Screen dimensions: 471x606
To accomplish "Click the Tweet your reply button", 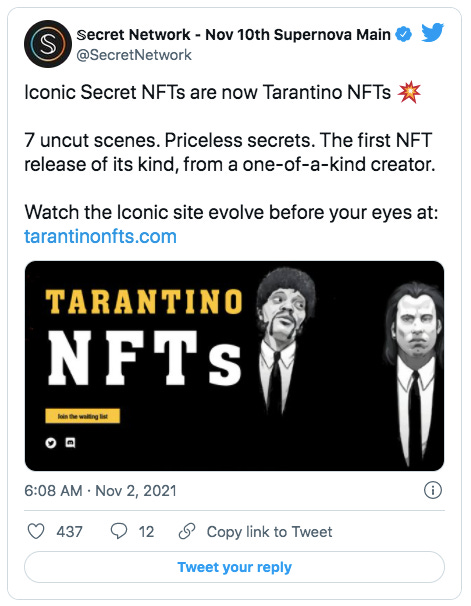I will [235, 567].
